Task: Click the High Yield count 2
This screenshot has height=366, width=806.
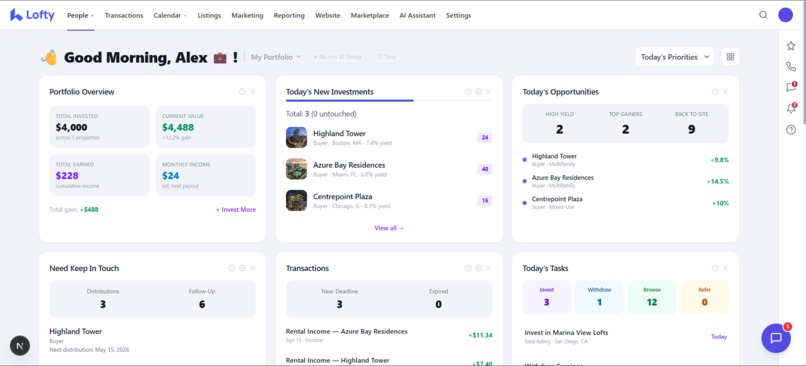Action: coord(559,130)
